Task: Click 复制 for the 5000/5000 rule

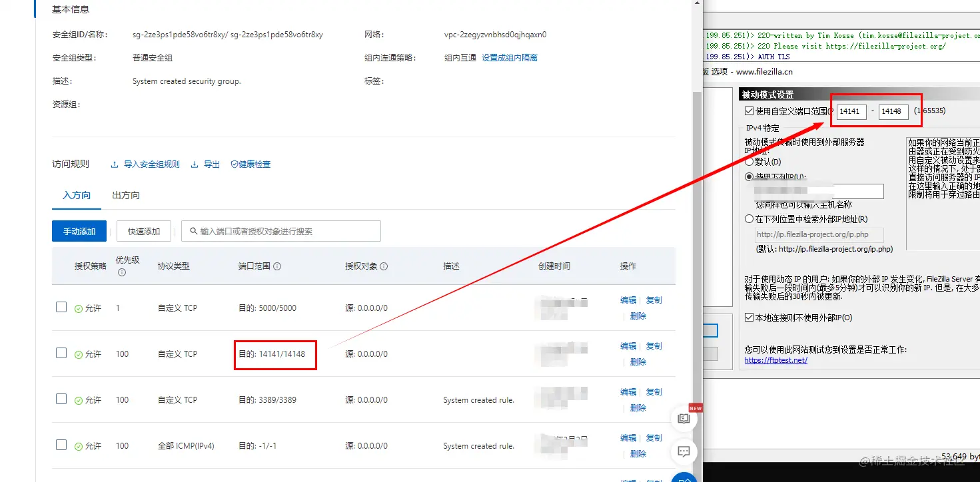Action: click(x=654, y=300)
